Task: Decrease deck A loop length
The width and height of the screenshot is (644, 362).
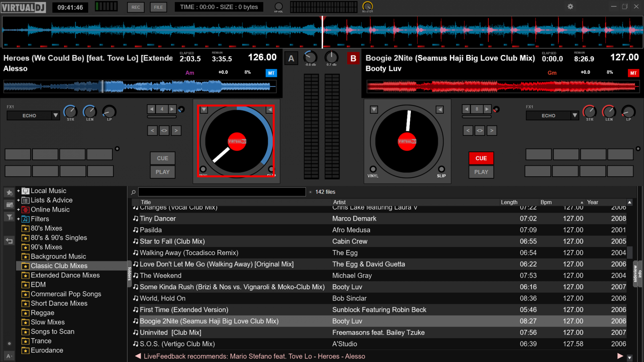Action: point(152,109)
